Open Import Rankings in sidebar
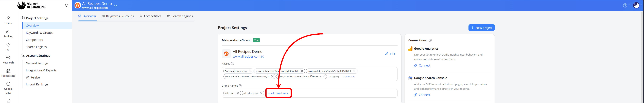The image size is (644, 103). [x=37, y=84]
